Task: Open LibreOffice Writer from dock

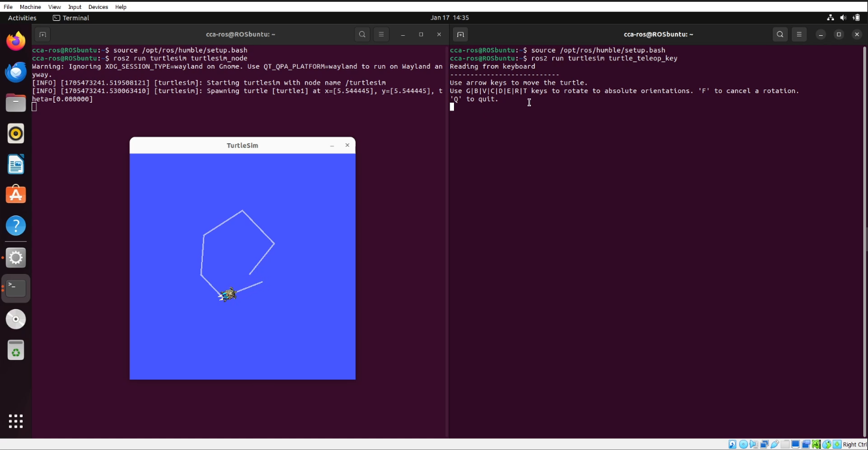Action: pyautogui.click(x=16, y=164)
